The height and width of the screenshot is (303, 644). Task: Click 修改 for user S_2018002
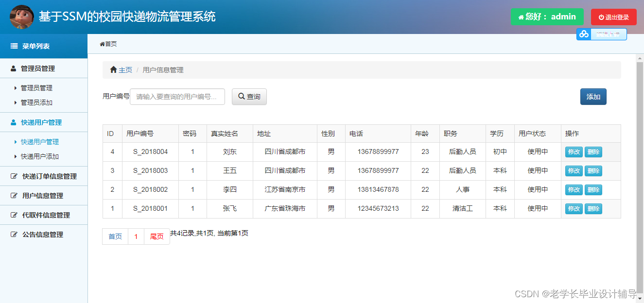pyautogui.click(x=574, y=190)
